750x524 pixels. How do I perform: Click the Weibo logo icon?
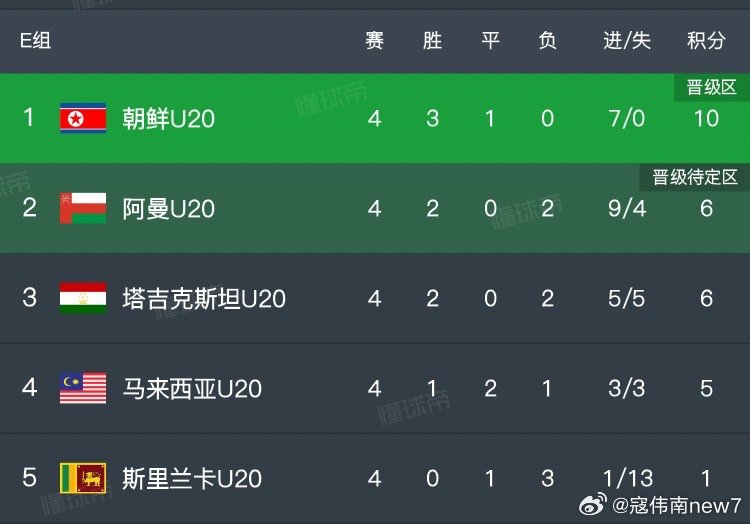(593, 505)
